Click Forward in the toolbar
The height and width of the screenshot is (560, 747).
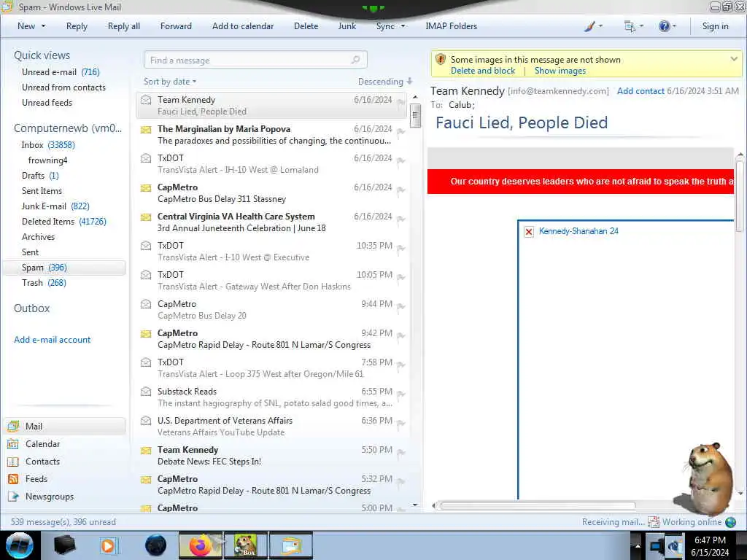(176, 26)
